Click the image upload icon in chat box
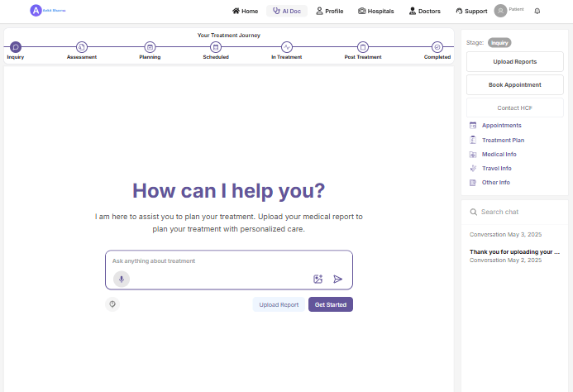Screen dimensions: 573x392 [x=318, y=279]
